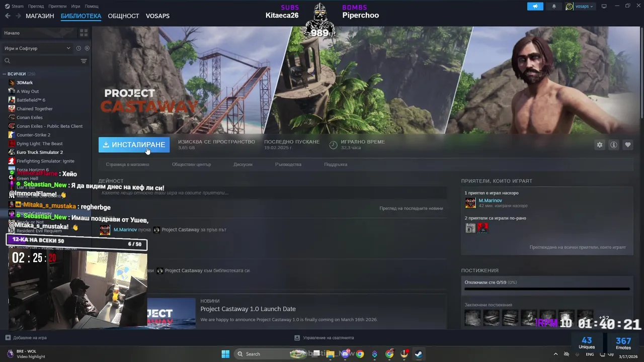Screen dimensions: 644x362
Task: Expand the vosaps account dropdown
Action: click(580, 6)
